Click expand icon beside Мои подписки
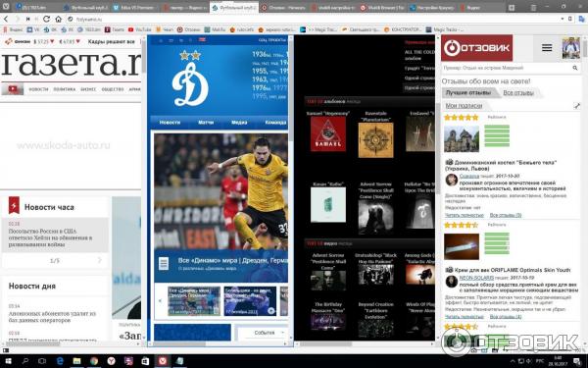Screen dimensions: 588x368 [577, 106]
